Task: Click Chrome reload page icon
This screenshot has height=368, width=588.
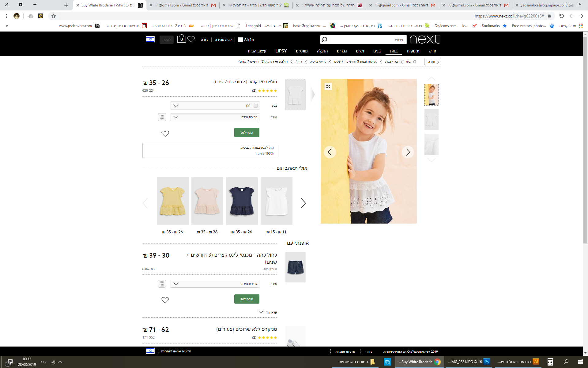Action: pyautogui.click(x=562, y=16)
